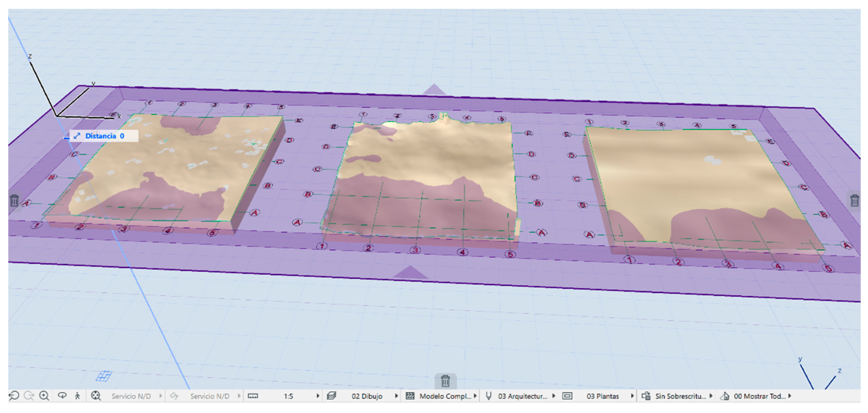Screen dimensions: 868x413
Task: Click the editing plane grid icon at lower left
Action: pyautogui.click(x=103, y=376)
